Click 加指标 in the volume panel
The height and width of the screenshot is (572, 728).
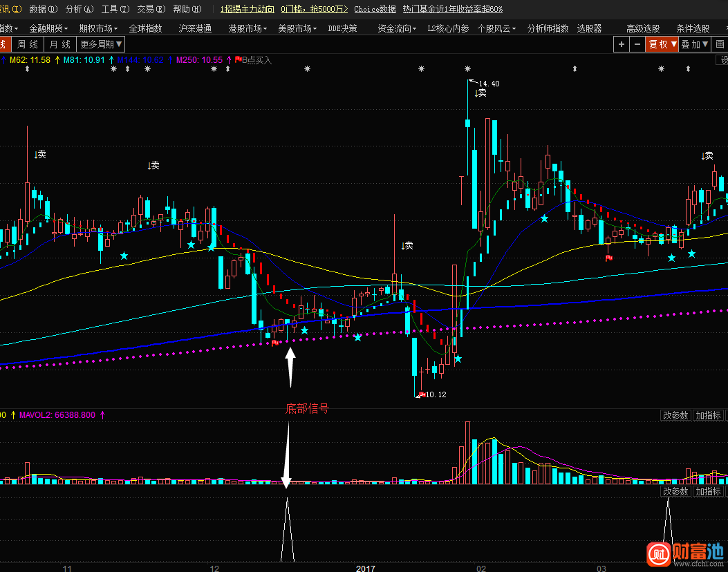(708, 415)
